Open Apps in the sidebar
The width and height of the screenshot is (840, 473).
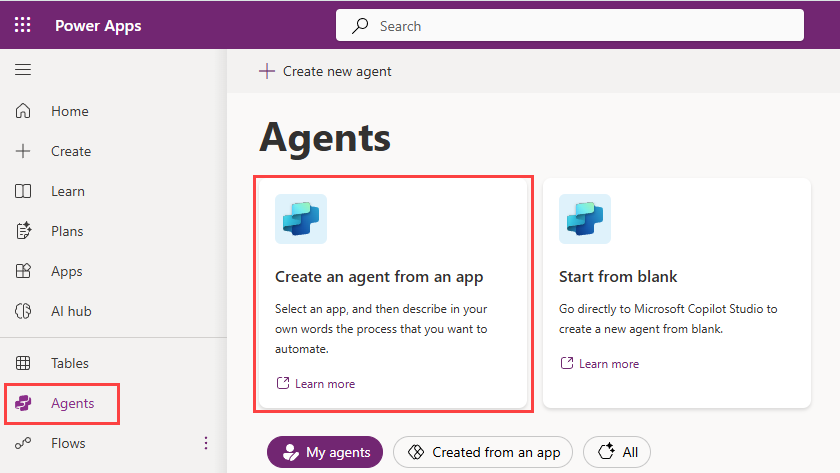click(66, 272)
